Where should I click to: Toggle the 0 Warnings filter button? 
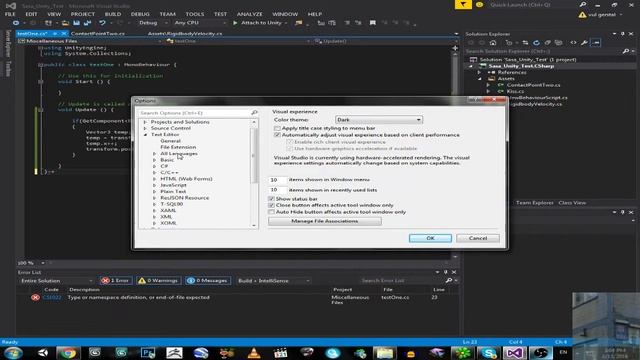pos(159,280)
